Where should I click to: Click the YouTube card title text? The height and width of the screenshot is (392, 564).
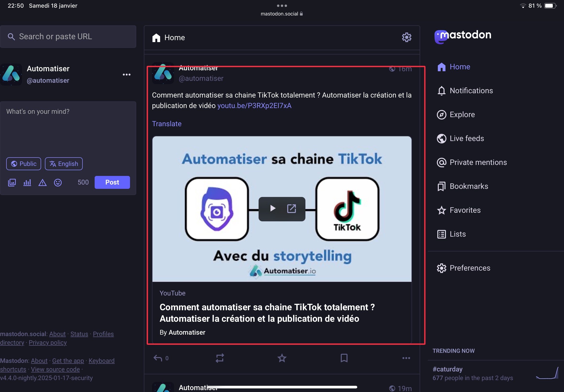point(267,313)
